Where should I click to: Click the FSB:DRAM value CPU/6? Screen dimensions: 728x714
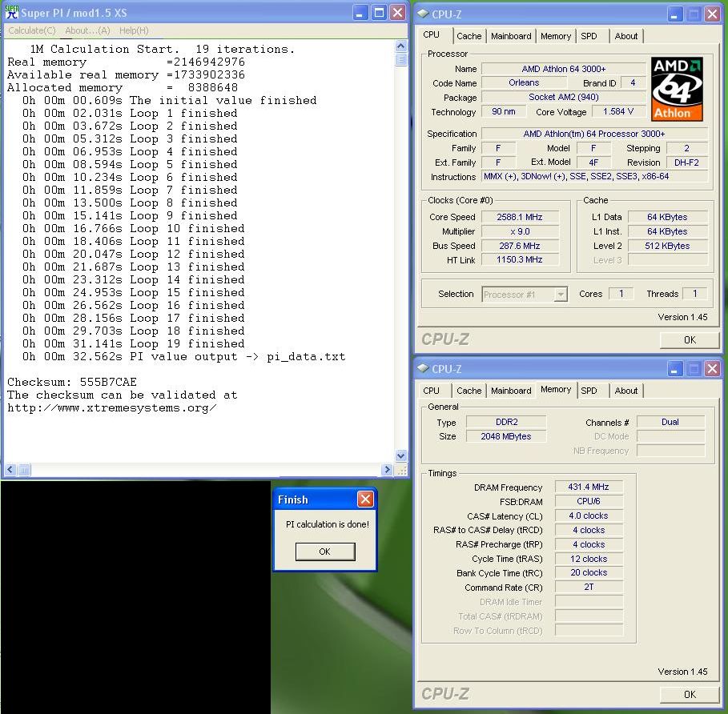(589, 501)
